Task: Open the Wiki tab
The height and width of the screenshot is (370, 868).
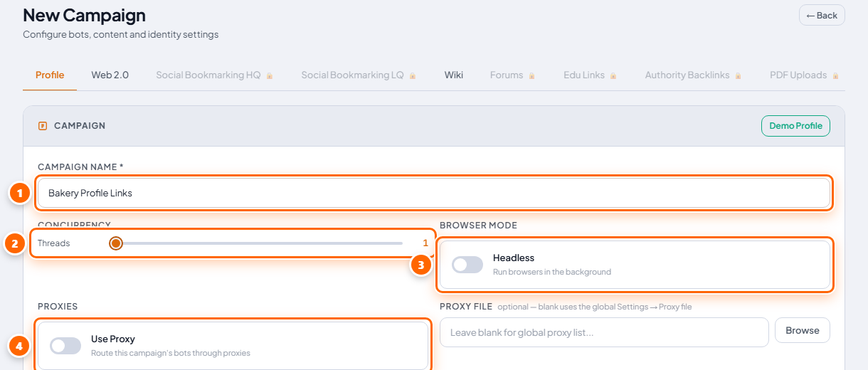Action: (x=454, y=75)
